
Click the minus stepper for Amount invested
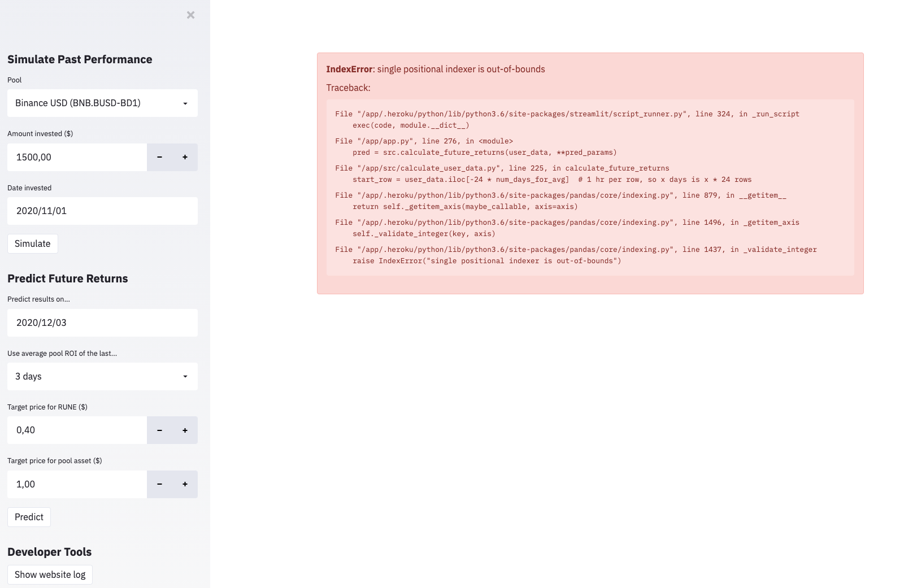coord(159,157)
